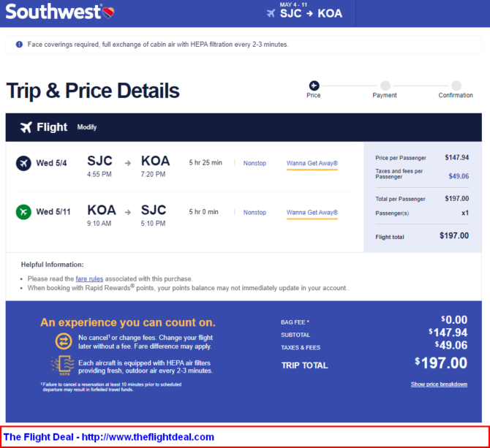Open Wanna Get Away fare on SJC to KOA flight
Image resolution: width=490 pixels, height=448 pixels.
coord(312,163)
